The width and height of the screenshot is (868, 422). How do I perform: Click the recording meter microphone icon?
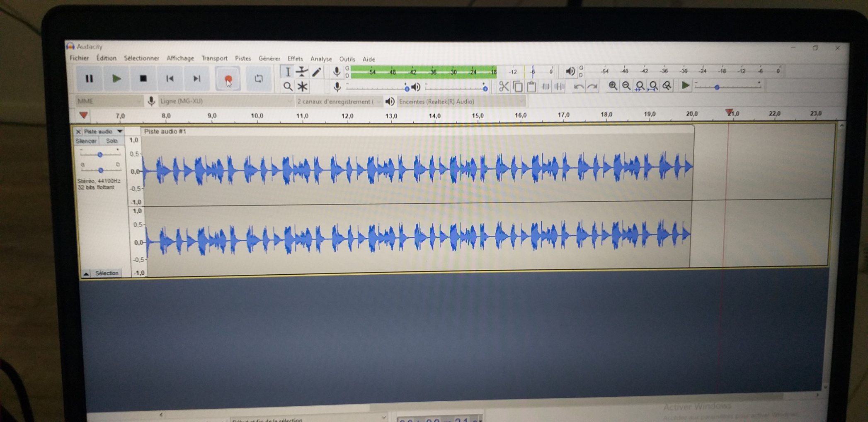pyautogui.click(x=337, y=72)
